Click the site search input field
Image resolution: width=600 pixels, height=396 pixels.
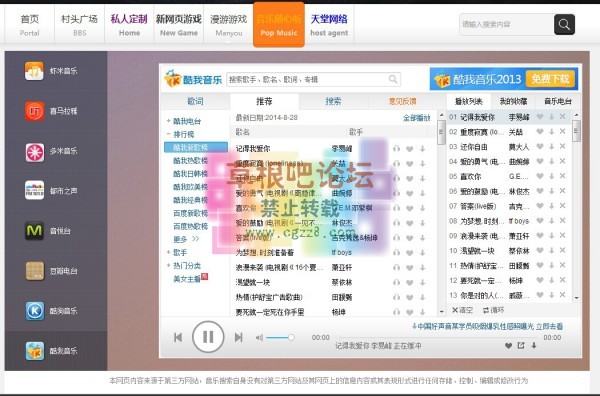pos(507,24)
